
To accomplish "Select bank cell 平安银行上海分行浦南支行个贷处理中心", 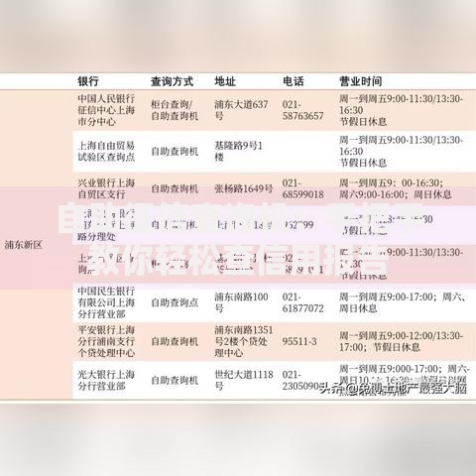I will [x=106, y=341].
